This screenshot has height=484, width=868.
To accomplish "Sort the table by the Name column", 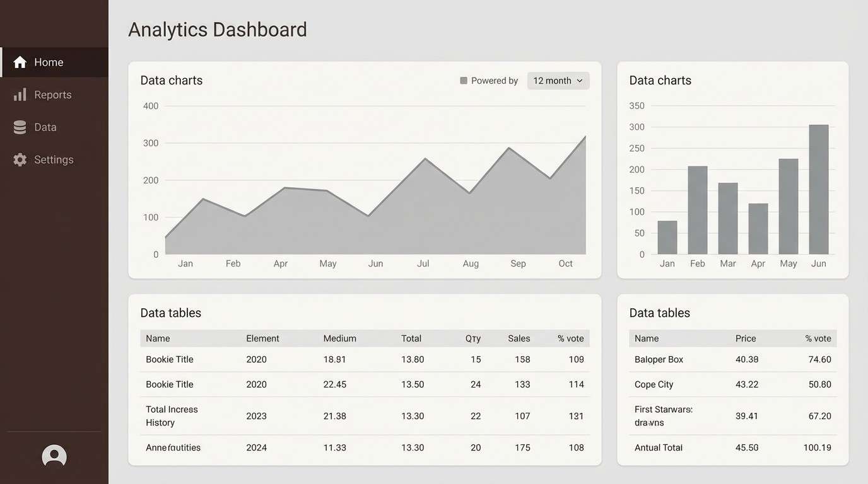I will [x=157, y=338].
